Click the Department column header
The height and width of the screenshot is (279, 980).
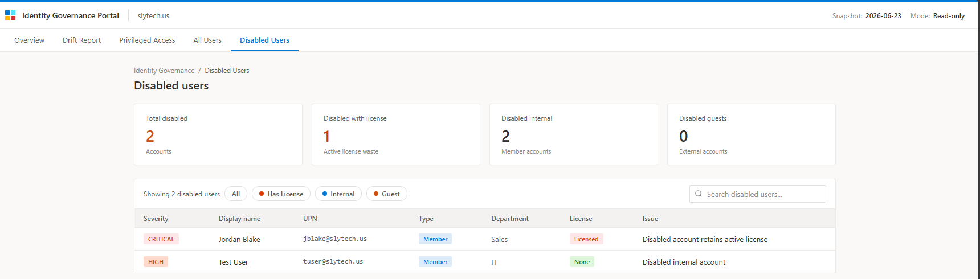pos(510,219)
